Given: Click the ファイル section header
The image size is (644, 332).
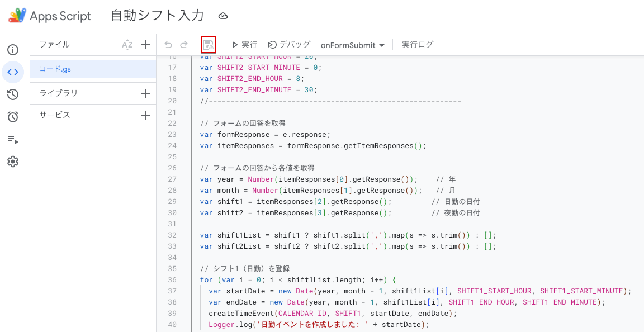Looking at the screenshot, I should tap(55, 45).
